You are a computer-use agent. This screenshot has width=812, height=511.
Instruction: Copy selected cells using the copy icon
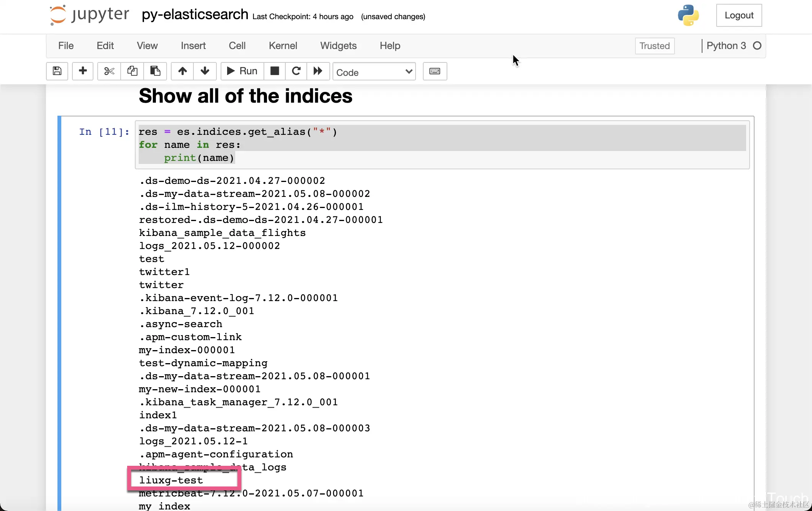point(132,71)
